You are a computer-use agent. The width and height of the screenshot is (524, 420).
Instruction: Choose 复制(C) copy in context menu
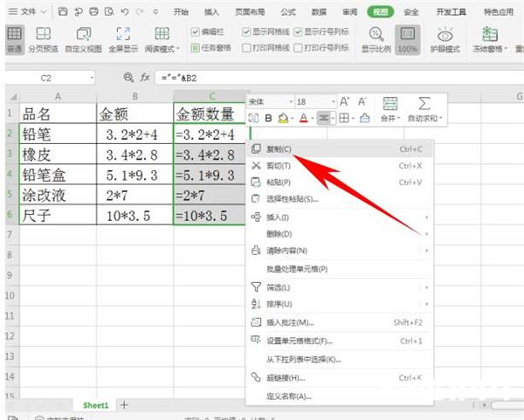point(339,149)
